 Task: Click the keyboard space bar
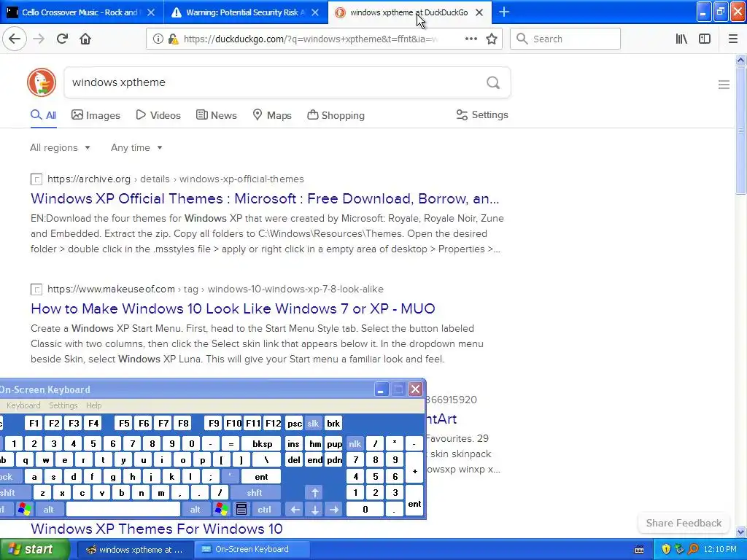click(123, 510)
